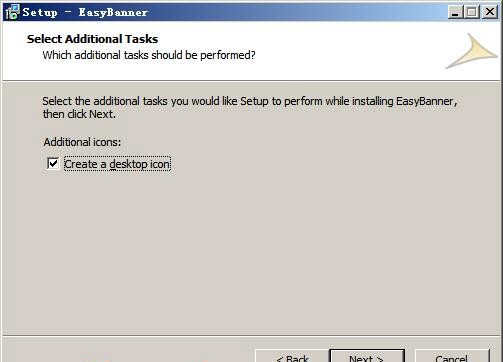This screenshot has height=362, width=503.
Task: Click the 'then click Next.' text line
Action: tap(79, 114)
